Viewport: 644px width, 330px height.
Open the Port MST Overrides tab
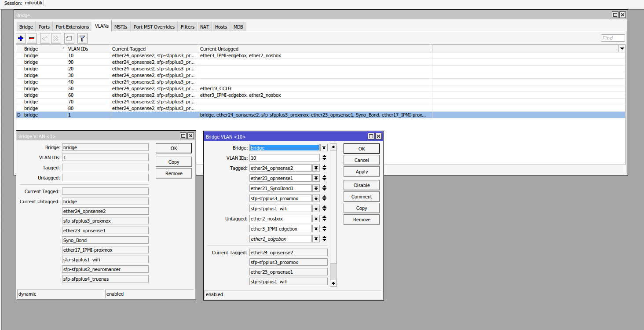(x=154, y=27)
